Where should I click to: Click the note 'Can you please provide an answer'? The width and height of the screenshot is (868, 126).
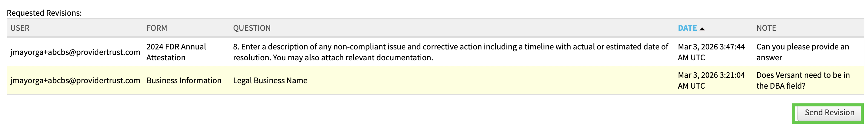802,52
